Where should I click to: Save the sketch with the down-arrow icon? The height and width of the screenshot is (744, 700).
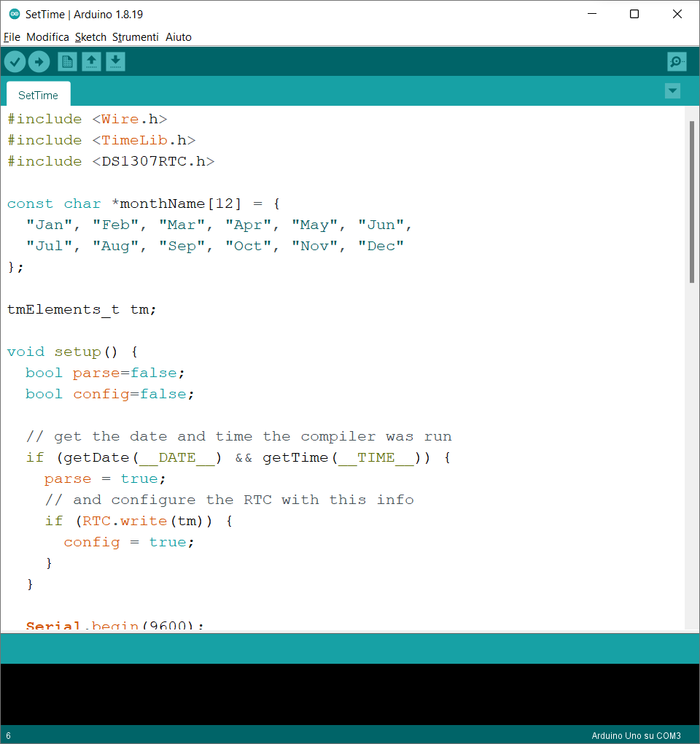pyautogui.click(x=115, y=62)
